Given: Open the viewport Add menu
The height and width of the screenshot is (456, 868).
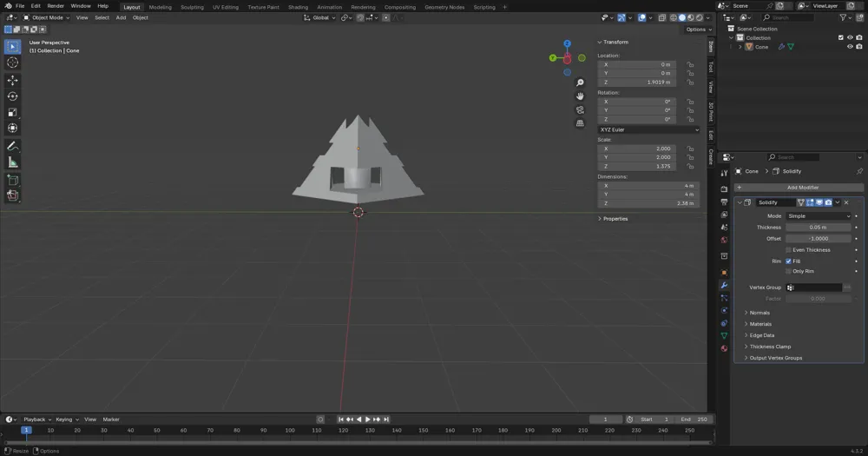Looking at the screenshot, I should 121,17.
